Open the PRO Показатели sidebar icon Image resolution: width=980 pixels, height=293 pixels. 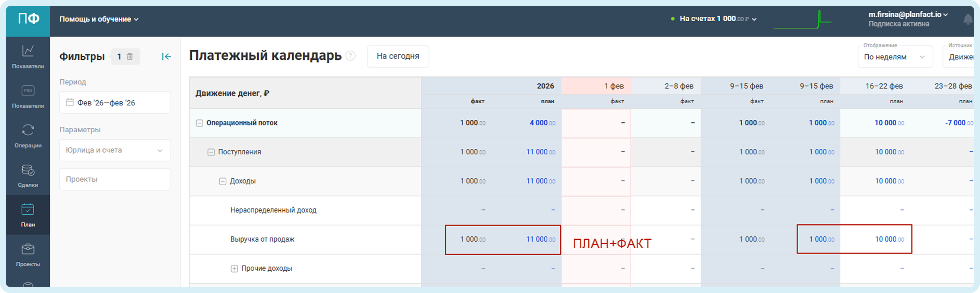point(28,91)
